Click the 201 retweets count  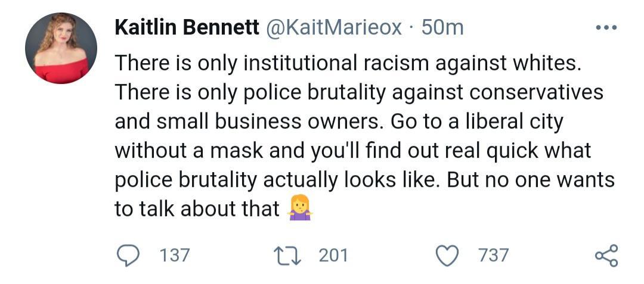click(333, 255)
